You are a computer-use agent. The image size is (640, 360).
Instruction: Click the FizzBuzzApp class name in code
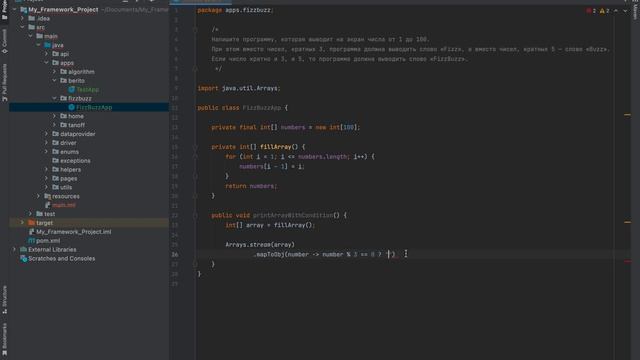click(x=262, y=108)
